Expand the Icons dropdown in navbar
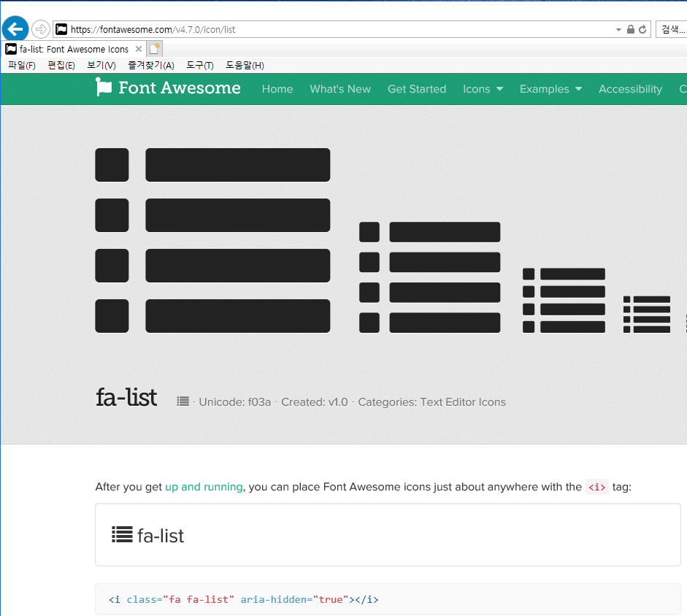The image size is (687, 616). 483,89
